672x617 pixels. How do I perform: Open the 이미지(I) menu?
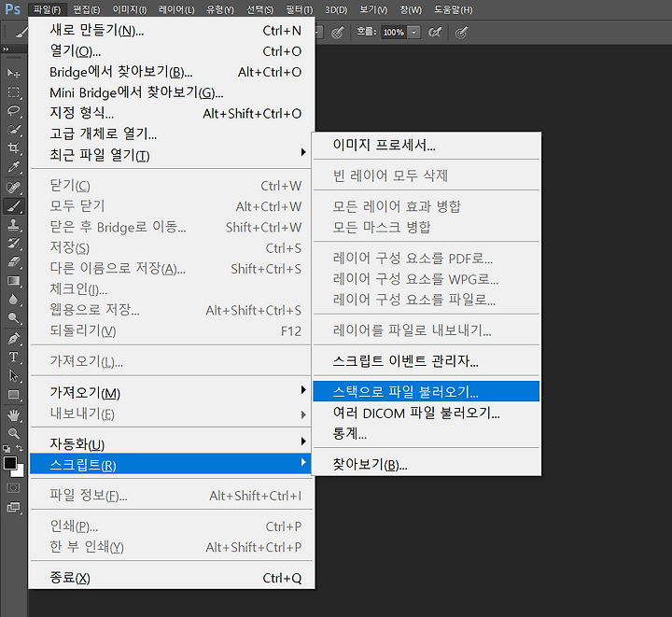[x=130, y=9]
